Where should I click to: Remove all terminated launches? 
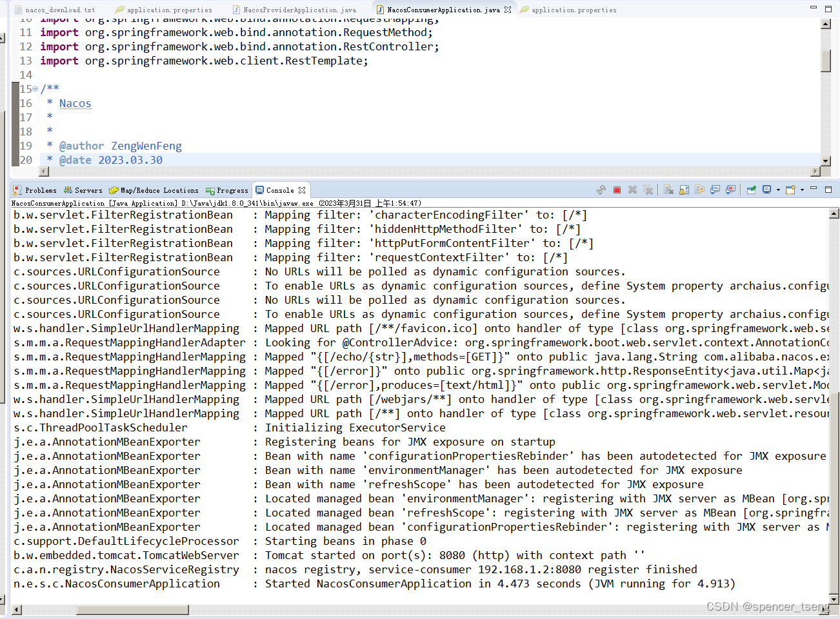(648, 190)
